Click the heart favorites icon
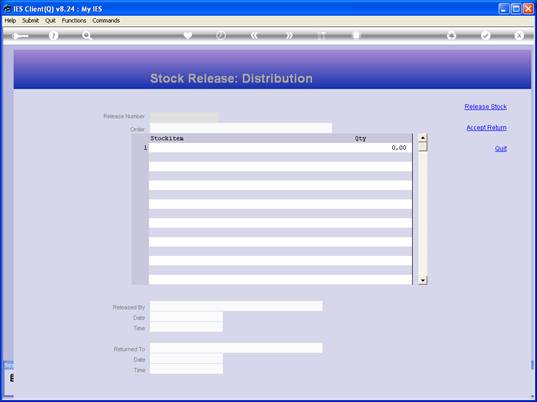The image size is (537, 402). click(188, 35)
